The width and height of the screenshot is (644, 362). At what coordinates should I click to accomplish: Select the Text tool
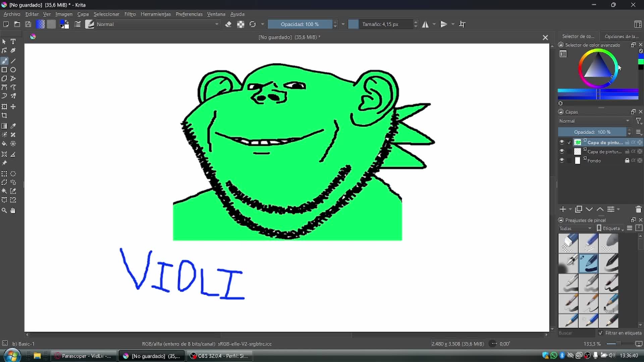13,42
